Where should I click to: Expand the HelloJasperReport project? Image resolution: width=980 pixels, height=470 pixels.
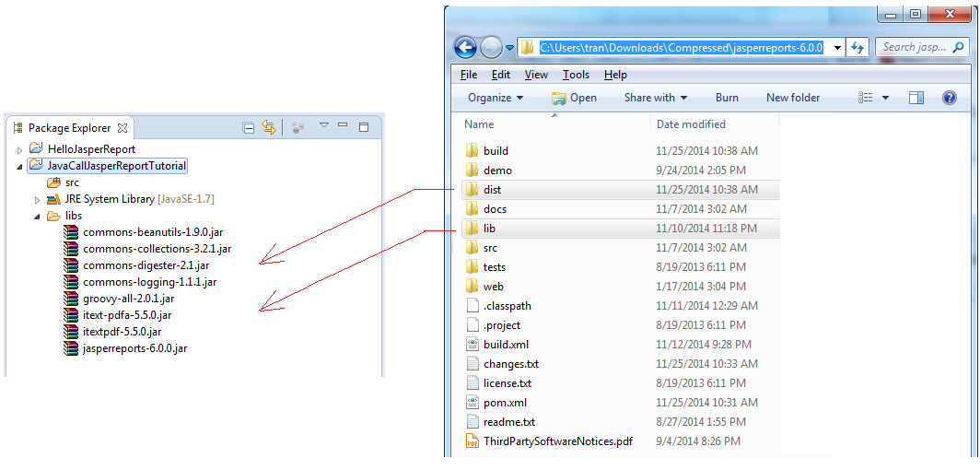point(19,150)
